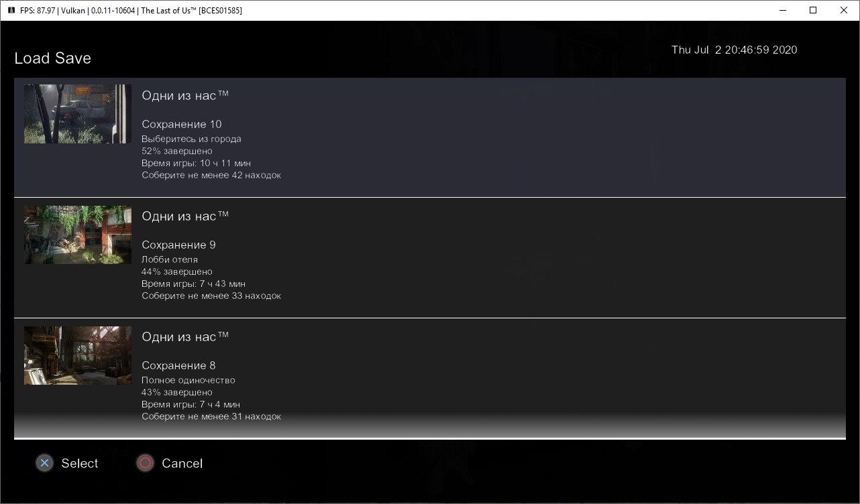Click play time 7 ч 4 мин
The height and width of the screenshot is (504, 860).
click(x=191, y=404)
